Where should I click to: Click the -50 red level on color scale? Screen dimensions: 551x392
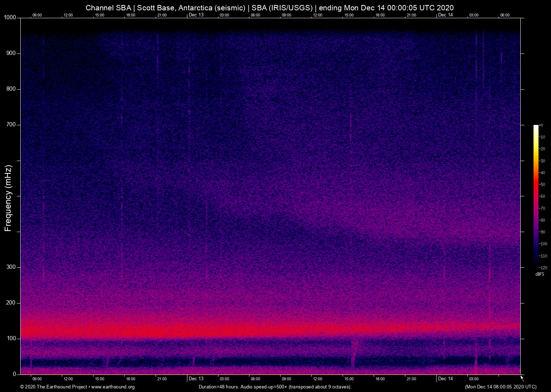click(536, 184)
